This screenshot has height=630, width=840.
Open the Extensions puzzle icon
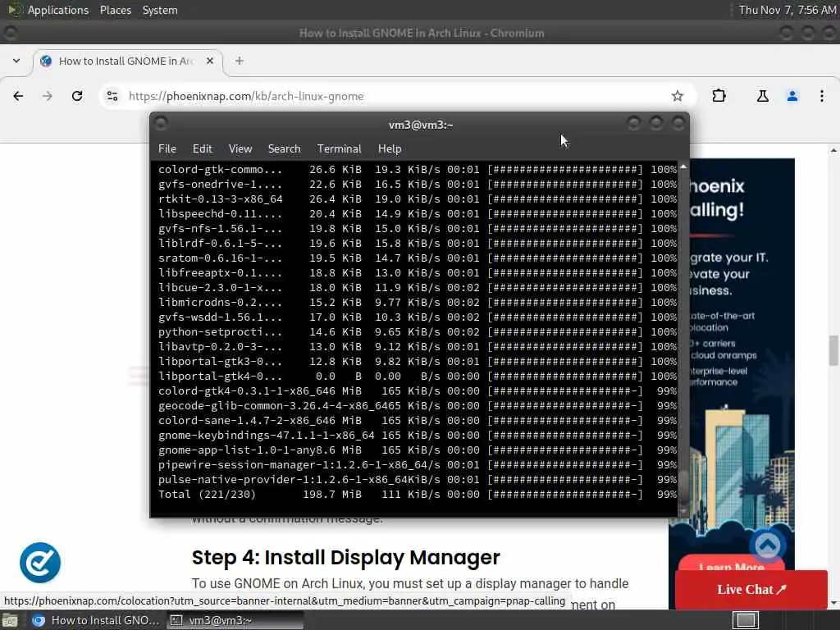[x=719, y=96]
